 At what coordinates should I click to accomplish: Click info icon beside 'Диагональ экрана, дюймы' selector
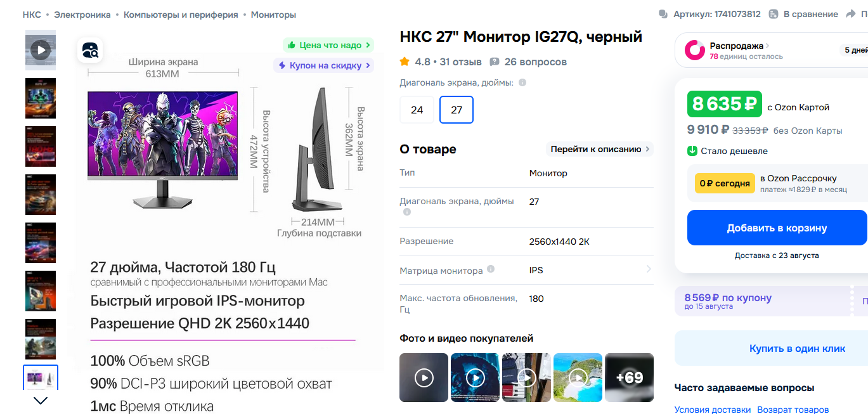522,83
